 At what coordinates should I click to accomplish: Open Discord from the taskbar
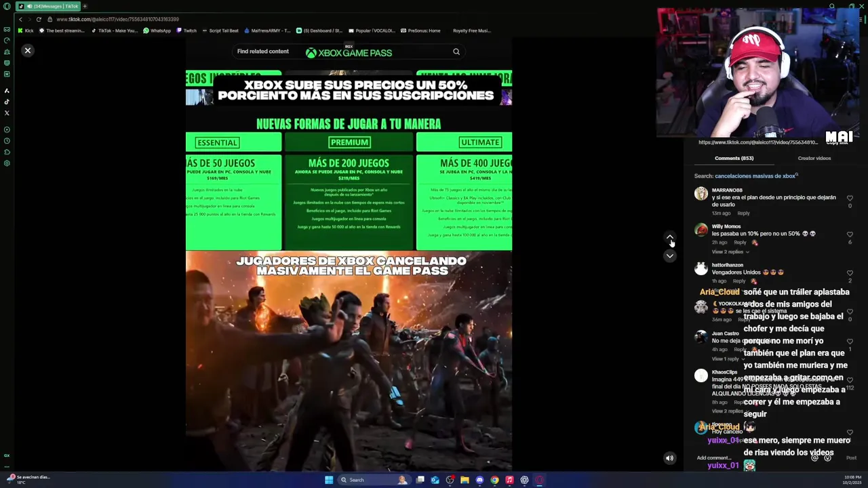pyautogui.click(x=479, y=480)
